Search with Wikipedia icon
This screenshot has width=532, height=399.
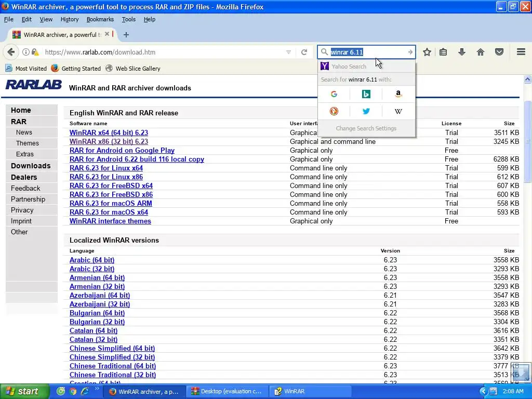[x=398, y=111]
